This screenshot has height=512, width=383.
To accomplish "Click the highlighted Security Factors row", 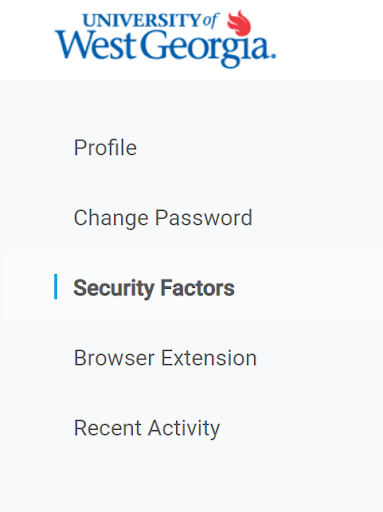I will 191,287.
